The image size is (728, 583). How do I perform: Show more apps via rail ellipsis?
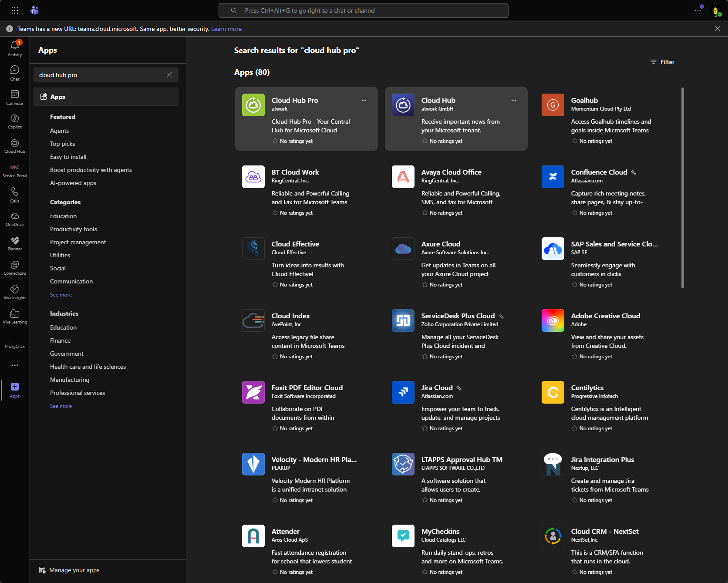tap(15, 365)
